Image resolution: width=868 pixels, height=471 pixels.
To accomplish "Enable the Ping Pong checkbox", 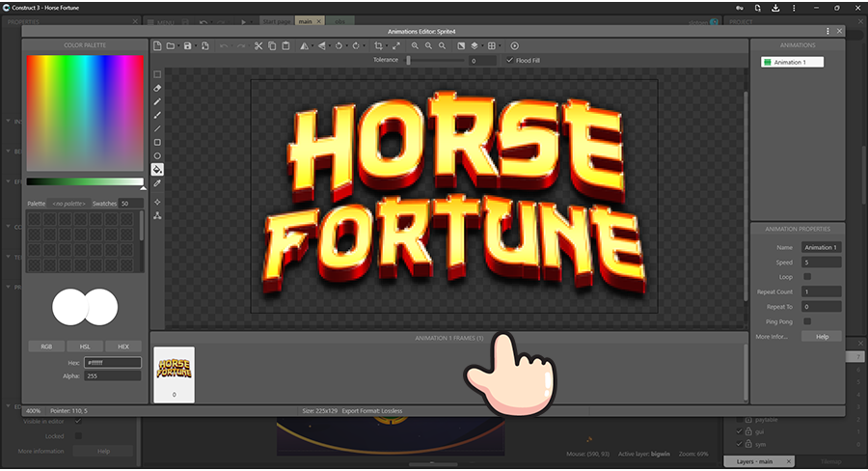I will click(806, 321).
